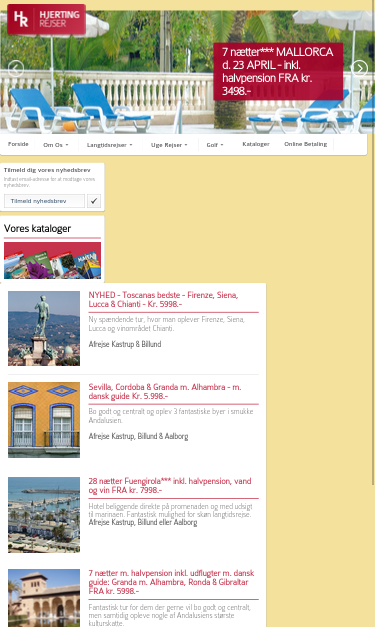375x627 pixels.
Task: Open the Hjerting Rejser logo homepage
Action: tap(46, 19)
